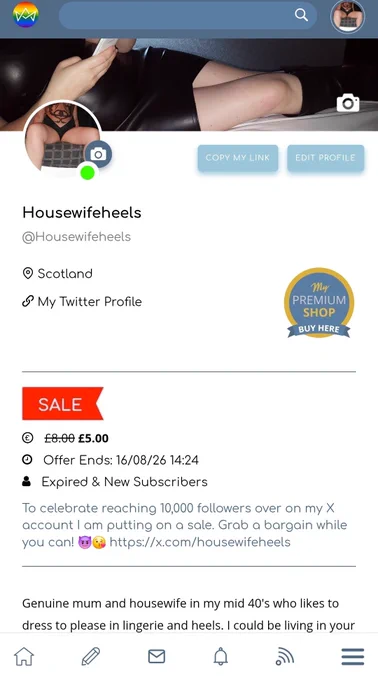Open My Premium Shop badge
Viewport: 378px width, 680px height.
click(x=319, y=303)
